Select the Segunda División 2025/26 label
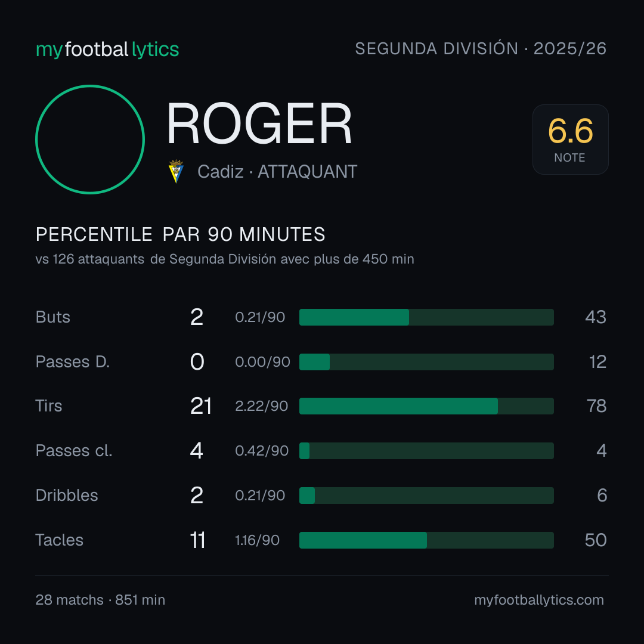Screen dimensions: 644x644 (x=481, y=48)
